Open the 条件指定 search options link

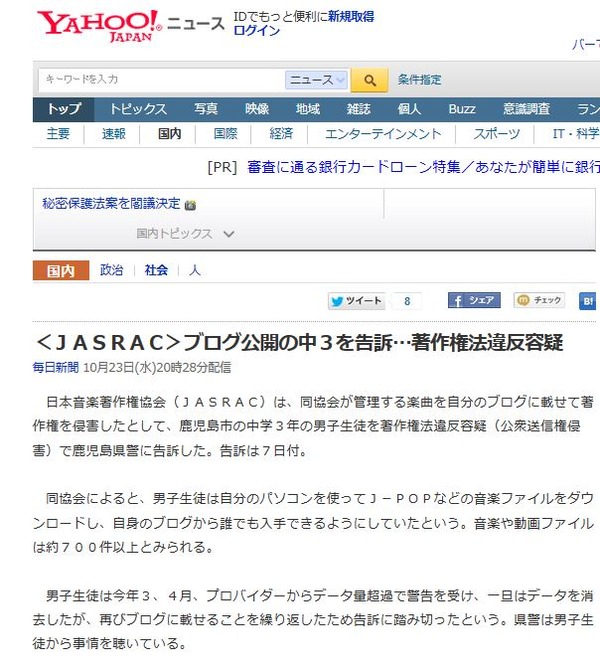click(419, 80)
